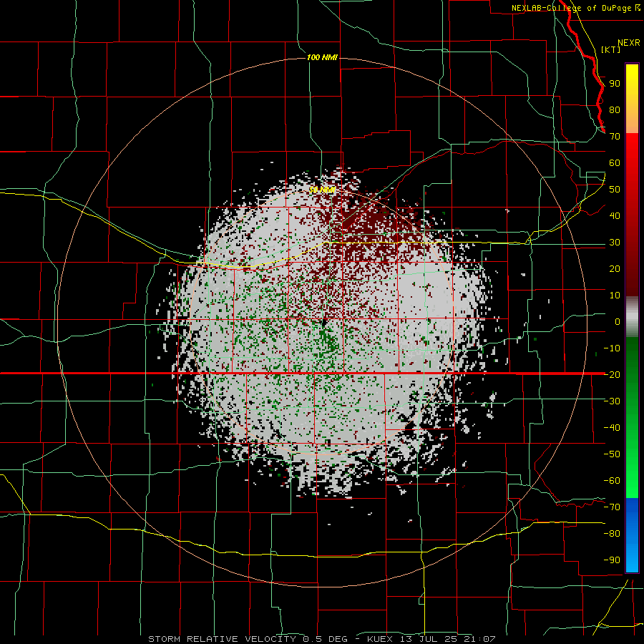Image resolution: width=644 pixels, height=644 pixels.
Task: Click the 100 NMI range ring label
Action: [322, 57]
